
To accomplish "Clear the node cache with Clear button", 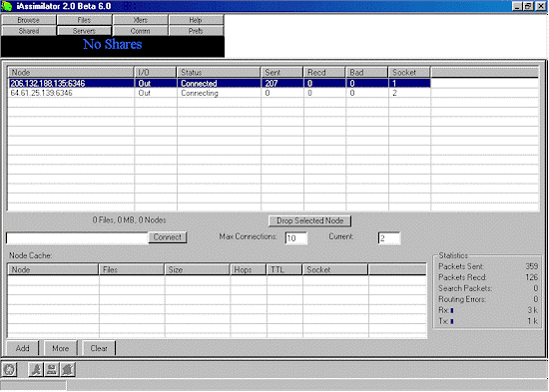I will pyautogui.click(x=99, y=348).
